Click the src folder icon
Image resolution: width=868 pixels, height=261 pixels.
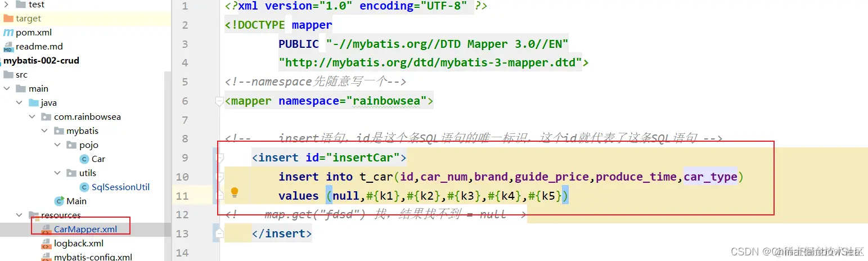tap(8, 75)
